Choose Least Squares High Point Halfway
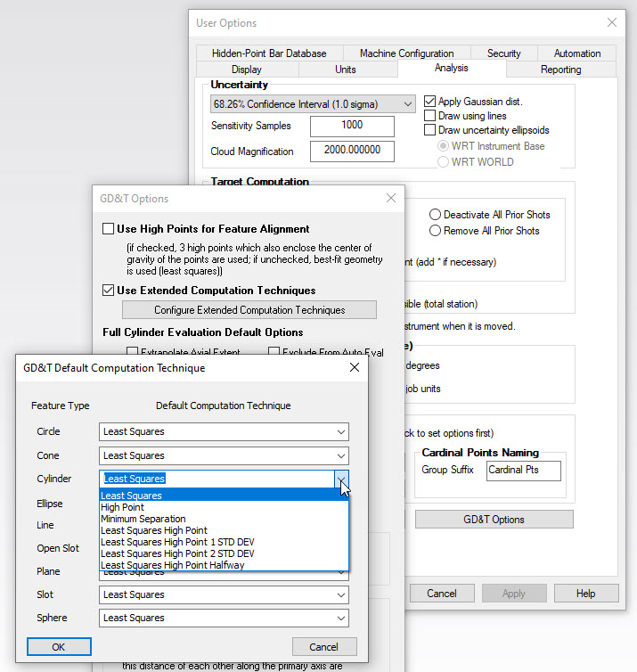Viewport: 637px width, 672px height. point(224,565)
